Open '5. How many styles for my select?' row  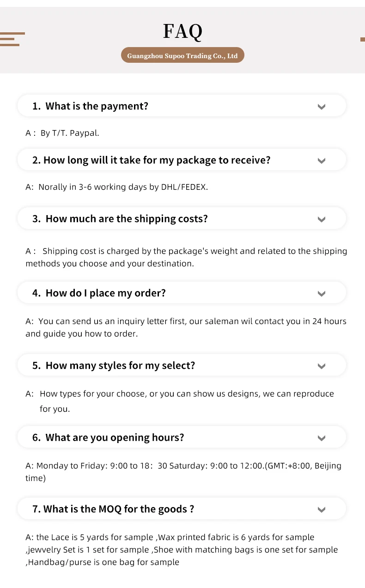[114, 366]
